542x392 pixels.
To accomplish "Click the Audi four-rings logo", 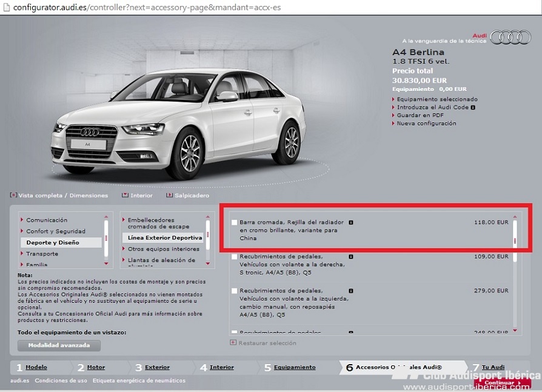I will [x=510, y=38].
